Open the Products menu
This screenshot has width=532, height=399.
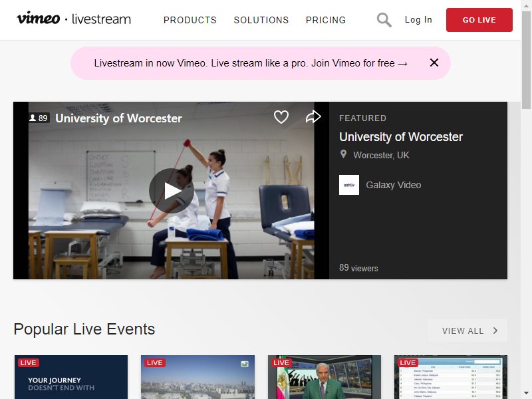(190, 20)
